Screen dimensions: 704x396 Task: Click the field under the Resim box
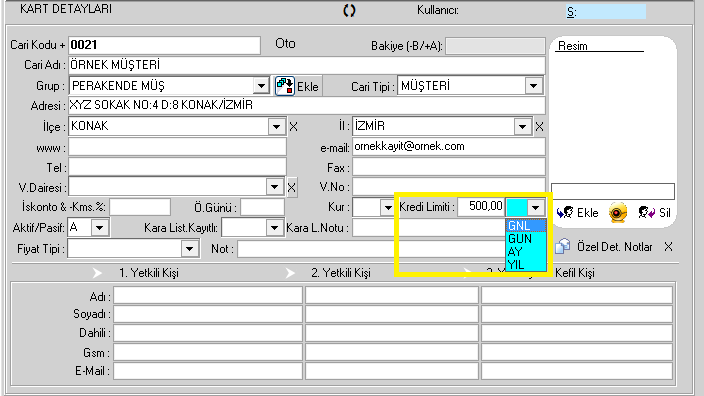click(613, 191)
